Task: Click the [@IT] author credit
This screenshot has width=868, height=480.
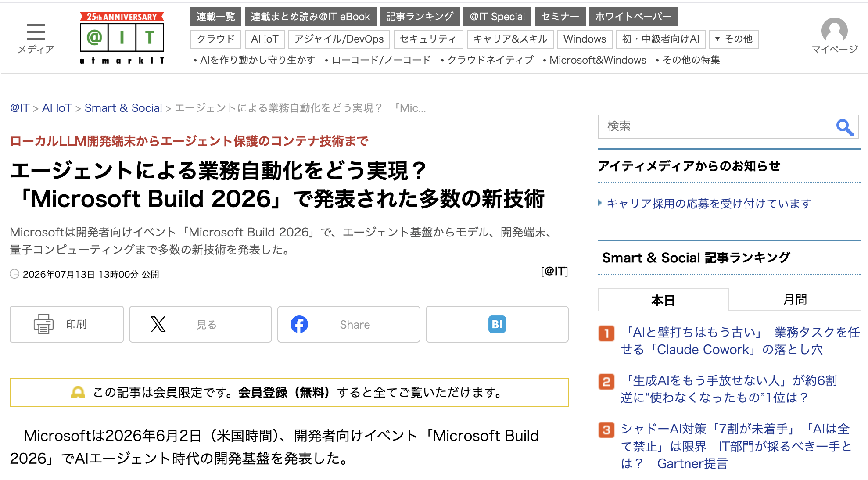Action: (554, 271)
